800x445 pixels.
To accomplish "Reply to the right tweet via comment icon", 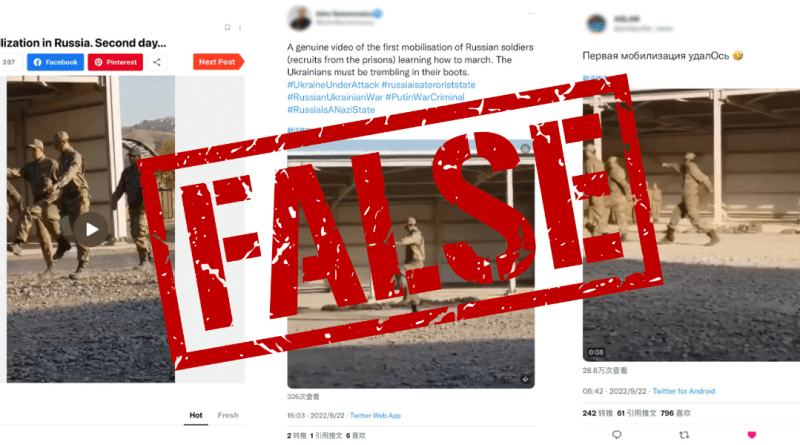I will click(x=617, y=435).
